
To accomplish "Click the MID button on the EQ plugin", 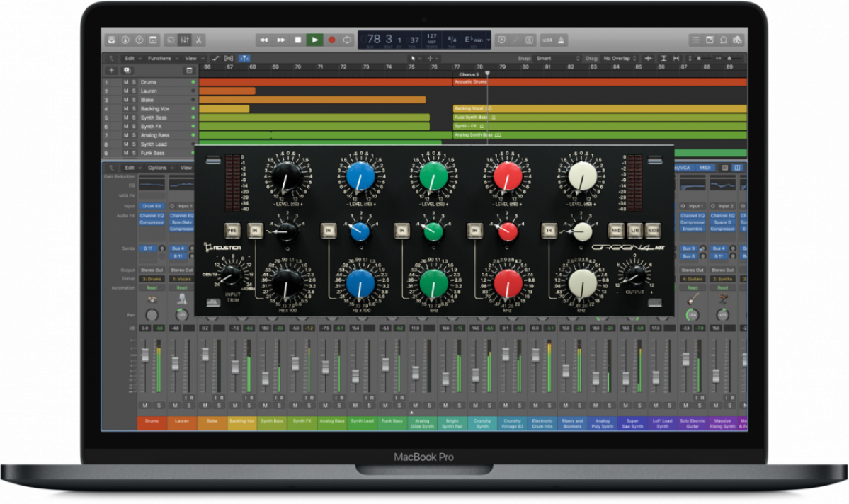I will (616, 229).
